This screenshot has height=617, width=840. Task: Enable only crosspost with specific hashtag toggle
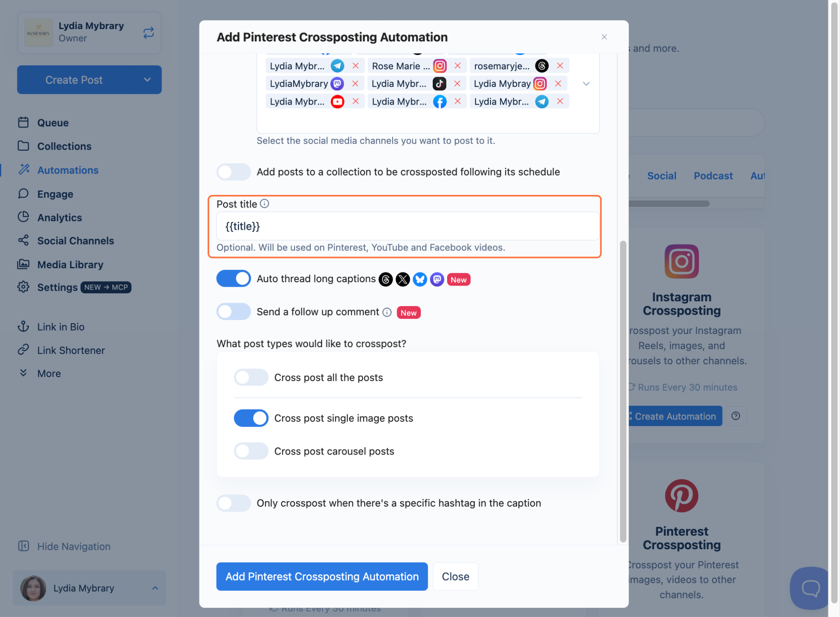[234, 503]
